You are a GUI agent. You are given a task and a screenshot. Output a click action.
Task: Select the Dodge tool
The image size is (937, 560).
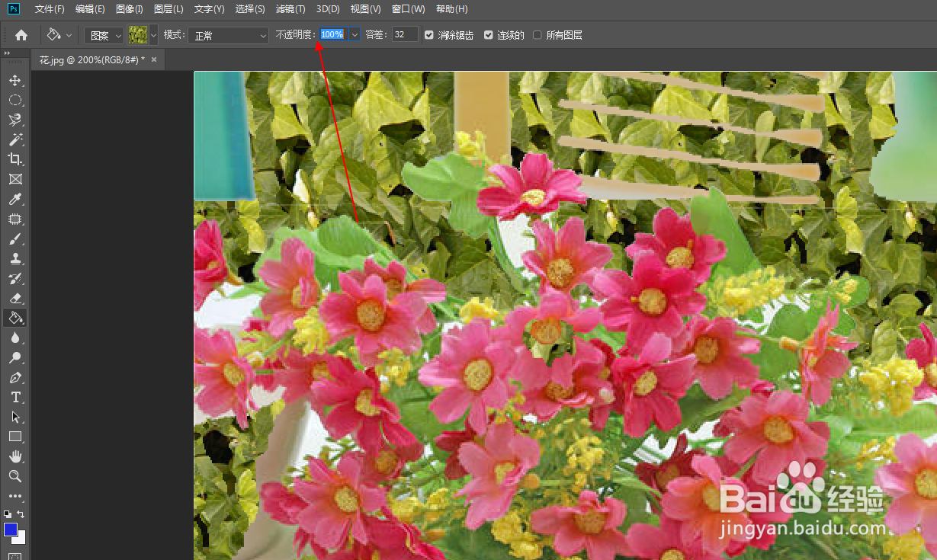click(15, 357)
